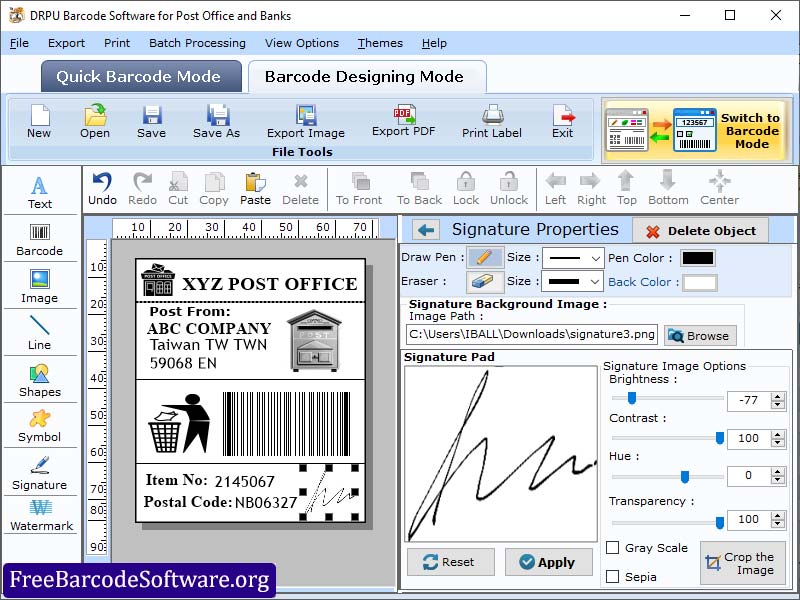Increase the Brightness value with stepper

click(x=780, y=396)
